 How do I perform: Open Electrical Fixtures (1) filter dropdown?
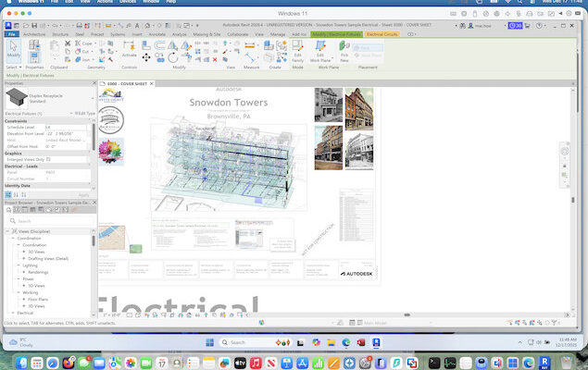click(71, 113)
